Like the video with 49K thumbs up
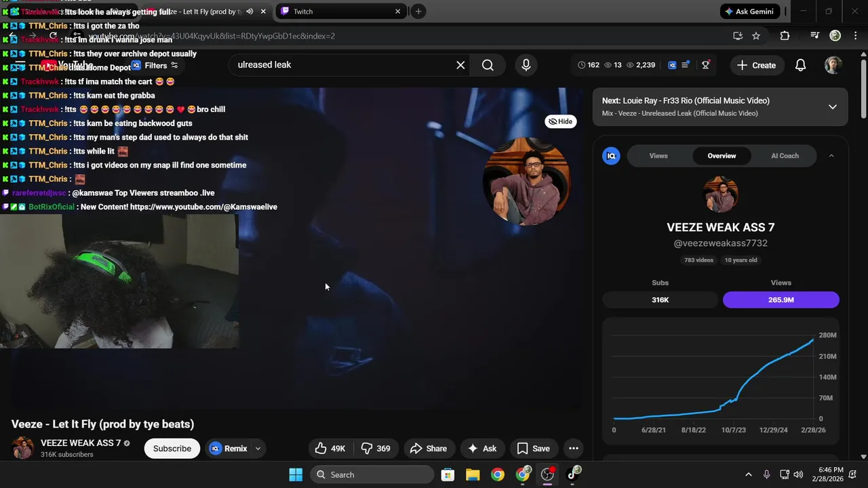This screenshot has width=868, height=488. point(330,449)
